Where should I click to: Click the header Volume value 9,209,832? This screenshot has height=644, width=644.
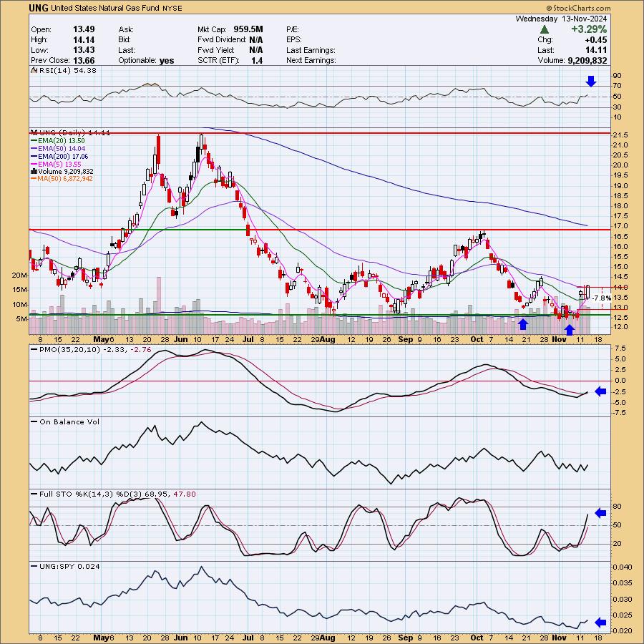coord(587,60)
